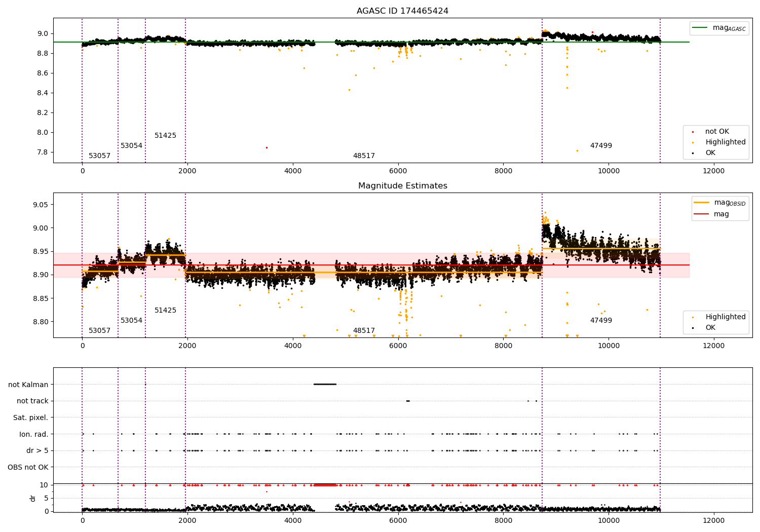
Task: Click obsid label 53057 in Magnitude Estimates plot
Action: tap(99, 331)
